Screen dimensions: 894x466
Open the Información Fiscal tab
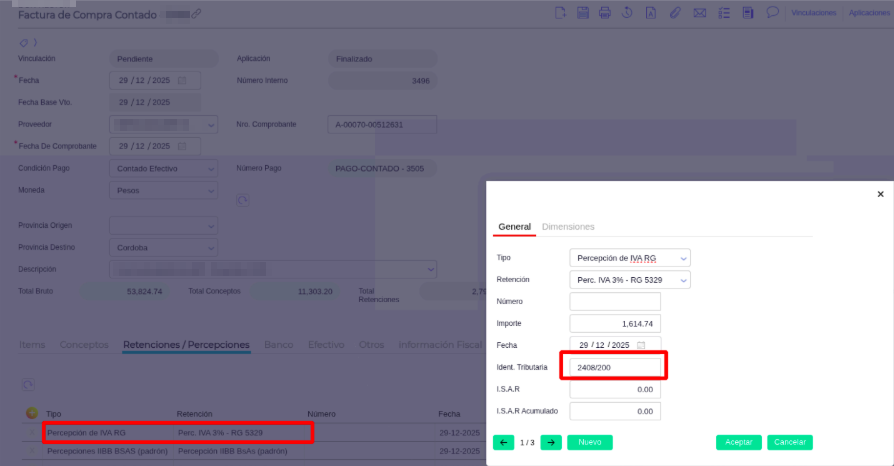click(x=440, y=345)
